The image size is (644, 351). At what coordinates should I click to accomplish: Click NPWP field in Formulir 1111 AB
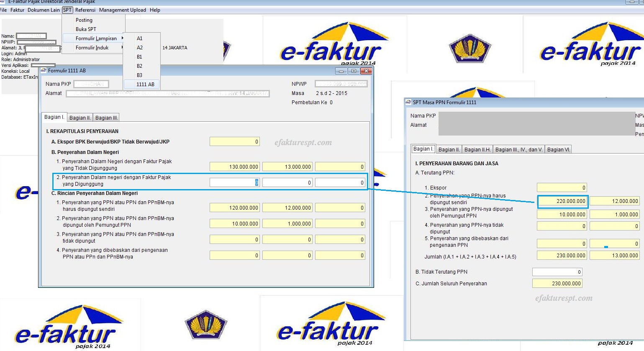point(341,84)
